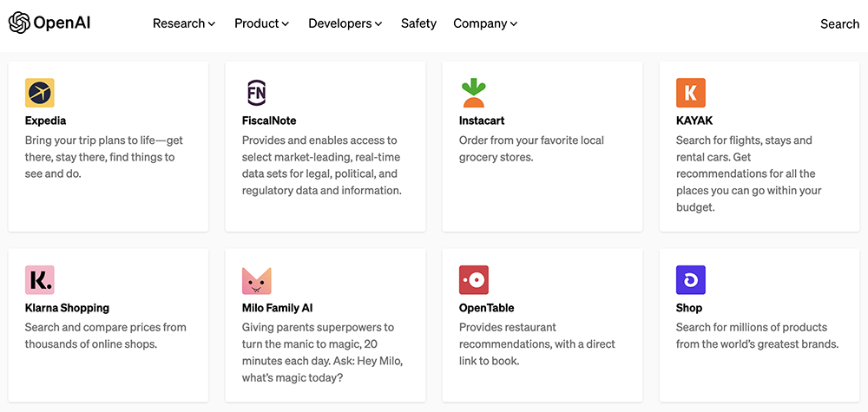Open the Company dropdown menu
This screenshot has height=412, width=868.
(x=485, y=23)
